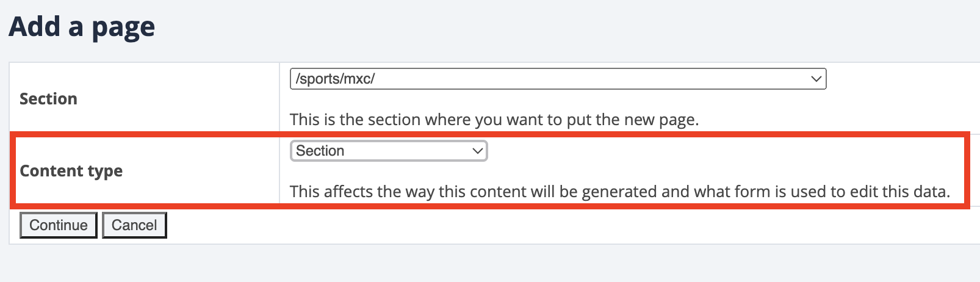This screenshot has height=282, width=980.
Task: Open the /sports/mxc/ section dropdown
Action: [x=557, y=79]
